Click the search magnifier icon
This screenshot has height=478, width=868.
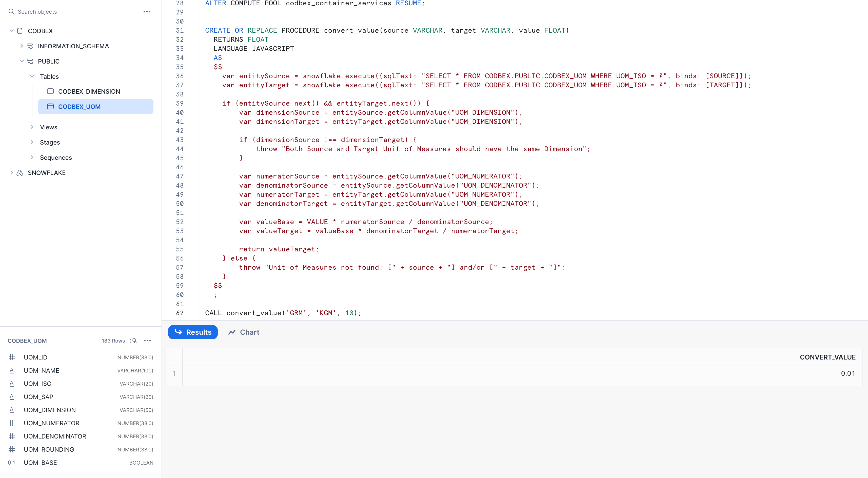[11, 11]
